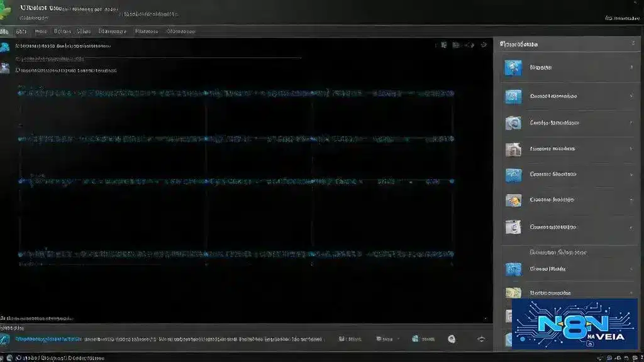Click the white document icon in the sidebar

point(513,227)
